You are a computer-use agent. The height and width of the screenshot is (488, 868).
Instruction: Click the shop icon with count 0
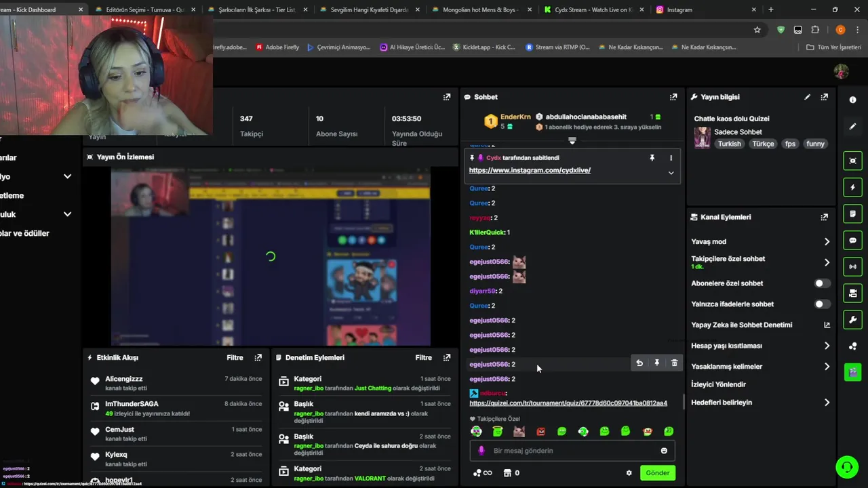pos(511,473)
